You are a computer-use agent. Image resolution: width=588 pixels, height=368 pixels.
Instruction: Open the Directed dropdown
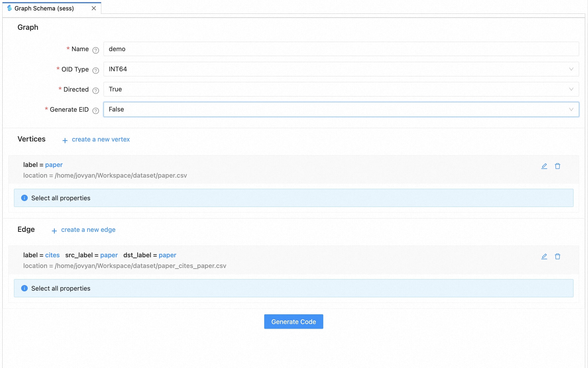[341, 89]
